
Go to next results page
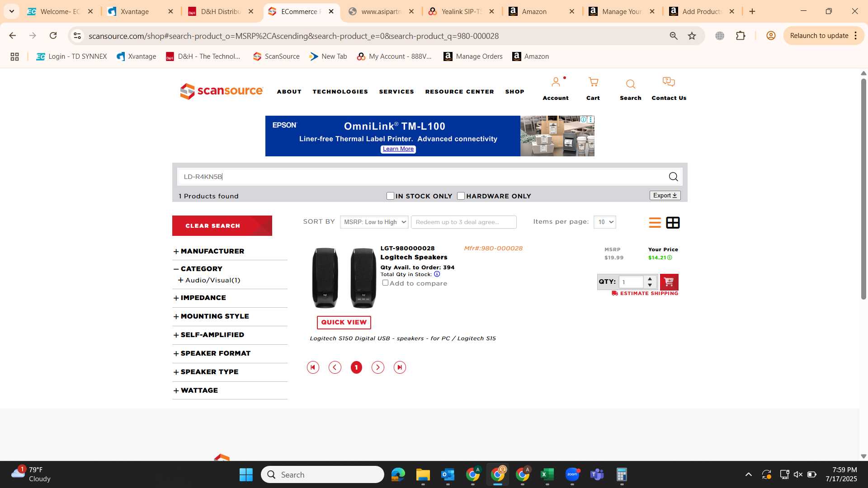pyautogui.click(x=378, y=367)
